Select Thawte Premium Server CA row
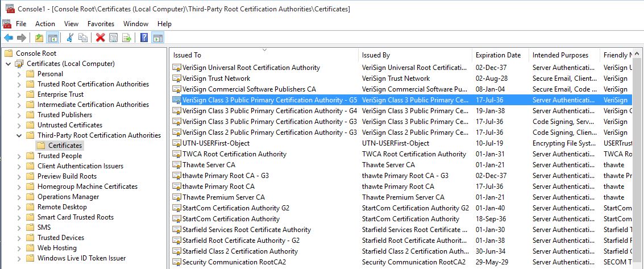 point(401,197)
